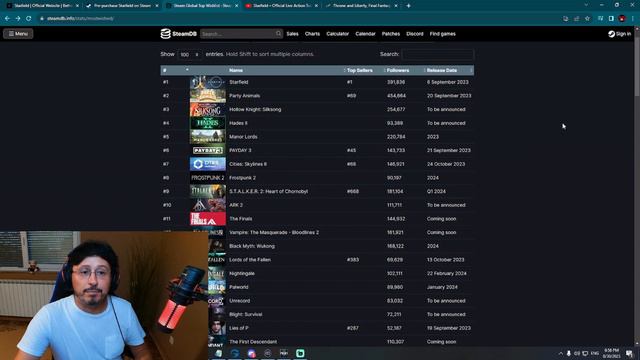Show hidden system tray icons chevron
640x360 pixels.
pyautogui.click(x=560, y=353)
